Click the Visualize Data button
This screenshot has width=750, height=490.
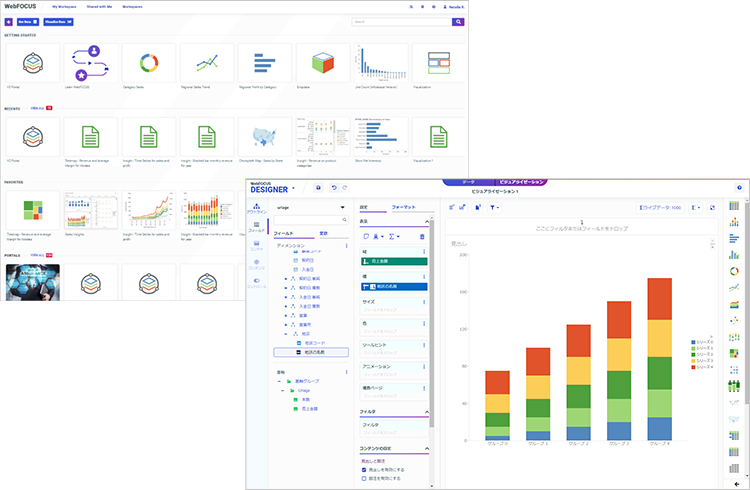click(x=58, y=22)
